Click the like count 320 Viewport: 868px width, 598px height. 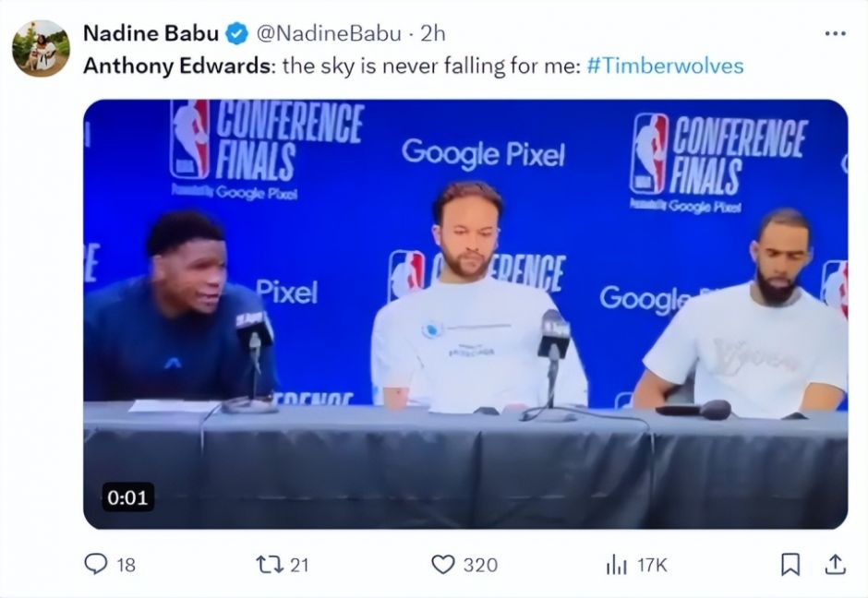pos(480,565)
